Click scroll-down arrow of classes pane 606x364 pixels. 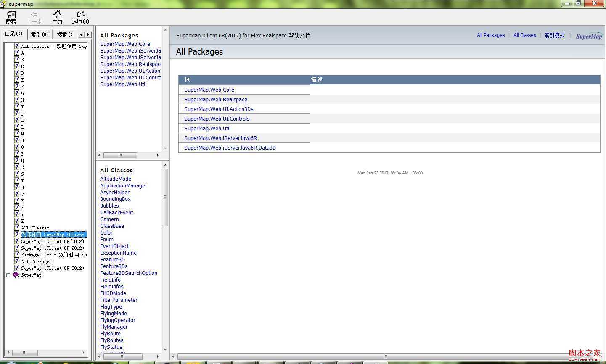(x=165, y=349)
